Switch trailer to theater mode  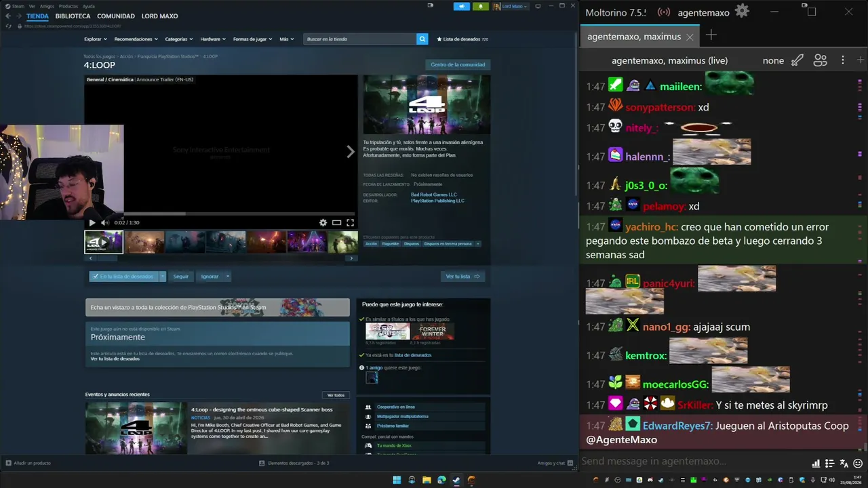tap(336, 222)
